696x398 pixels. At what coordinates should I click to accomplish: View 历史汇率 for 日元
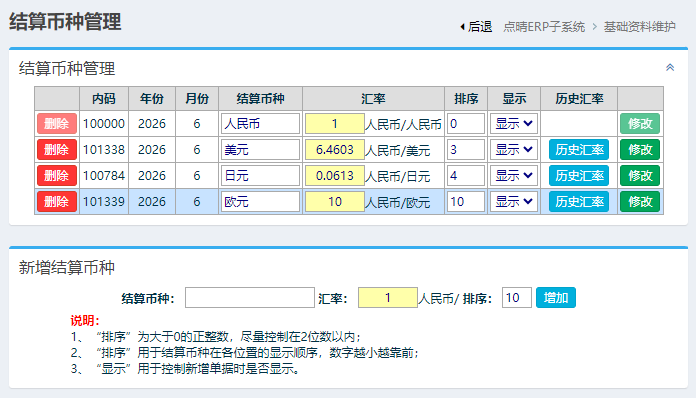coord(579,176)
